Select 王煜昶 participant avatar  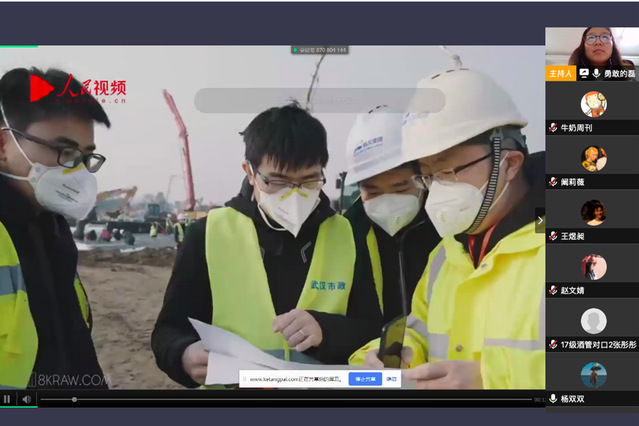(x=594, y=212)
